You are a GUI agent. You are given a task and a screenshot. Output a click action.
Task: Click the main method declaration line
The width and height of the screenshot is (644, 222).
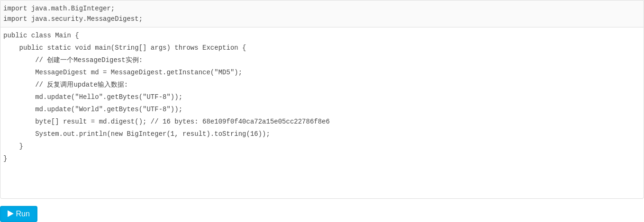[x=132, y=48]
